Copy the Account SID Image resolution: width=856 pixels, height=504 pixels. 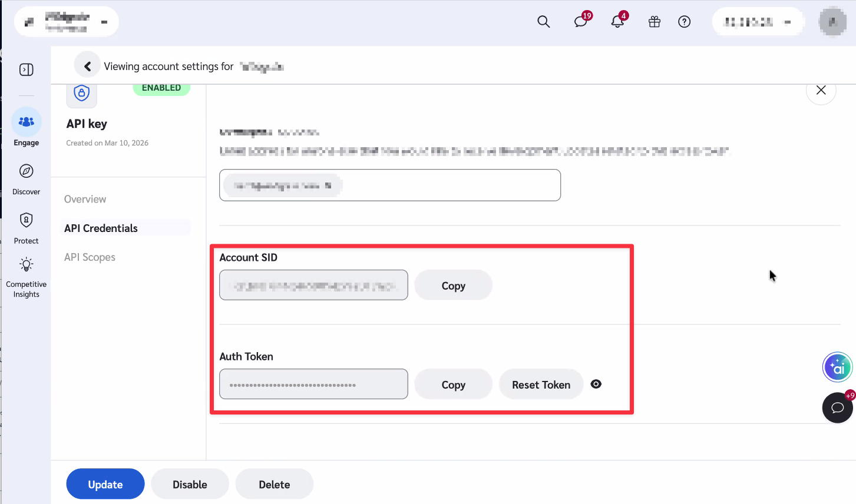click(453, 285)
